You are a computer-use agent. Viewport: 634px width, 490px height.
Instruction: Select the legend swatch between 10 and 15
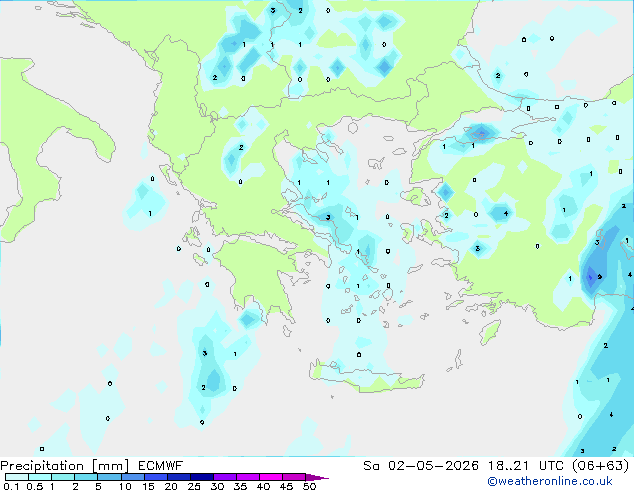(x=133, y=477)
